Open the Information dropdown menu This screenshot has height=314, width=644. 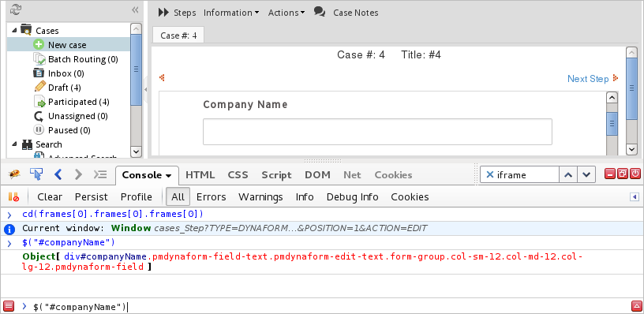click(231, 13)
